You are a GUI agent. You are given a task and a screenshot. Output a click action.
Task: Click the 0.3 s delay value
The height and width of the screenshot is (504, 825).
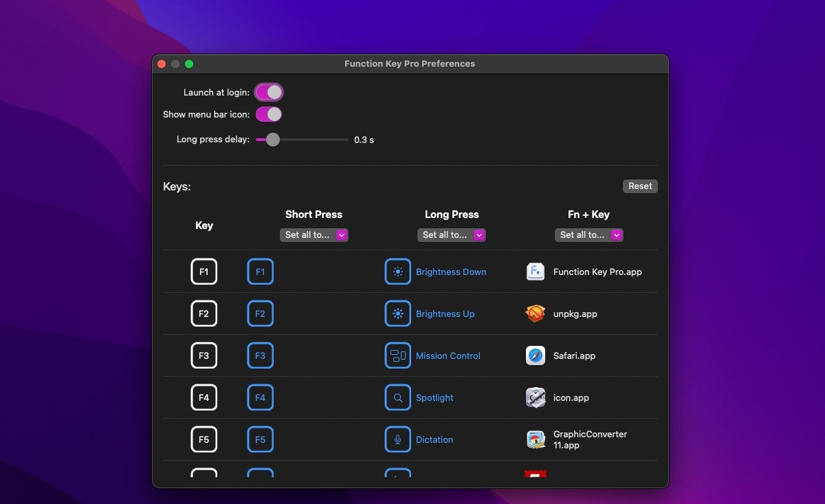click(364, 140)
